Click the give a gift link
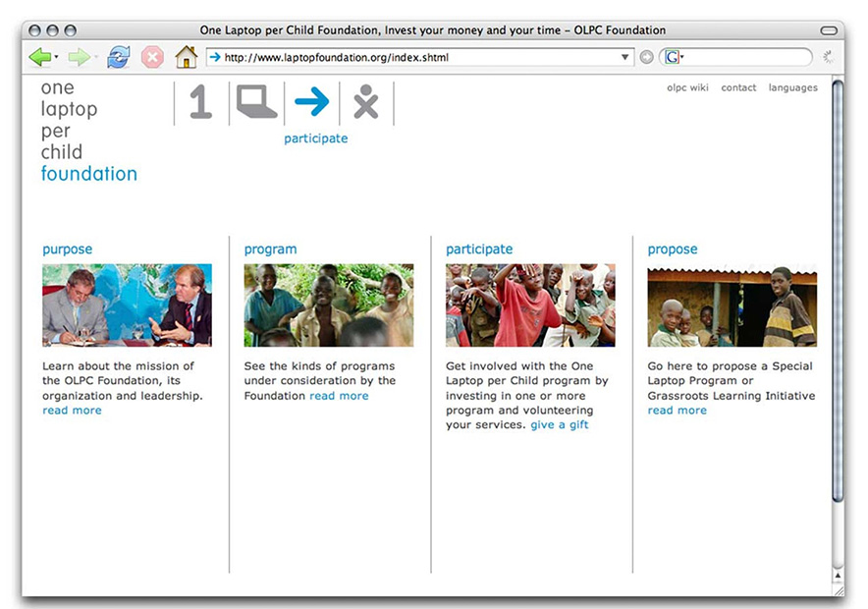Image resolution: width=868 pixels, height=609 pixels. [x=560, y=425]
